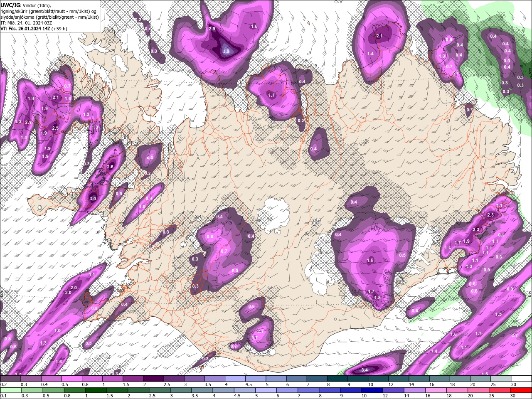
Task: Pick the red 30 swatch on the rain scale
Action: (x=521, y=390)
